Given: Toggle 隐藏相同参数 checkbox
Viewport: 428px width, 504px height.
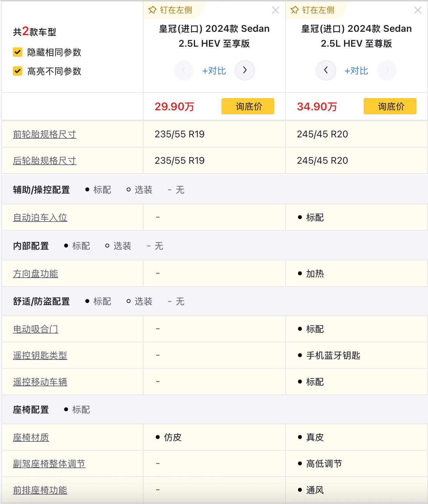Looking at the screenshot, I should tap(18, 52).
